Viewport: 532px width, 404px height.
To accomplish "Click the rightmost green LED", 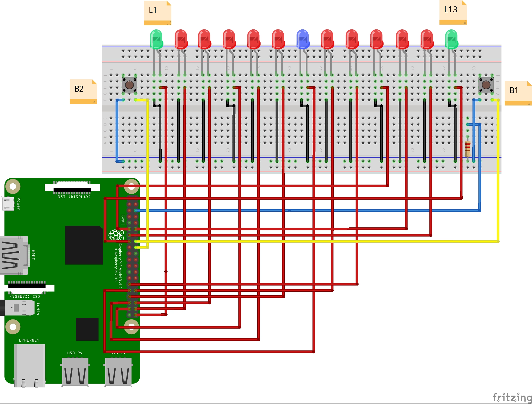I will click(x=452, y=39).
